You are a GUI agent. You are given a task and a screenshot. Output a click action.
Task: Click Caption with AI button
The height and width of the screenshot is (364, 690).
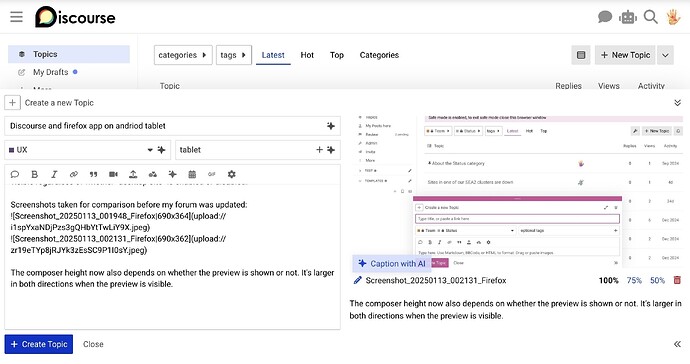coord(392,264)
